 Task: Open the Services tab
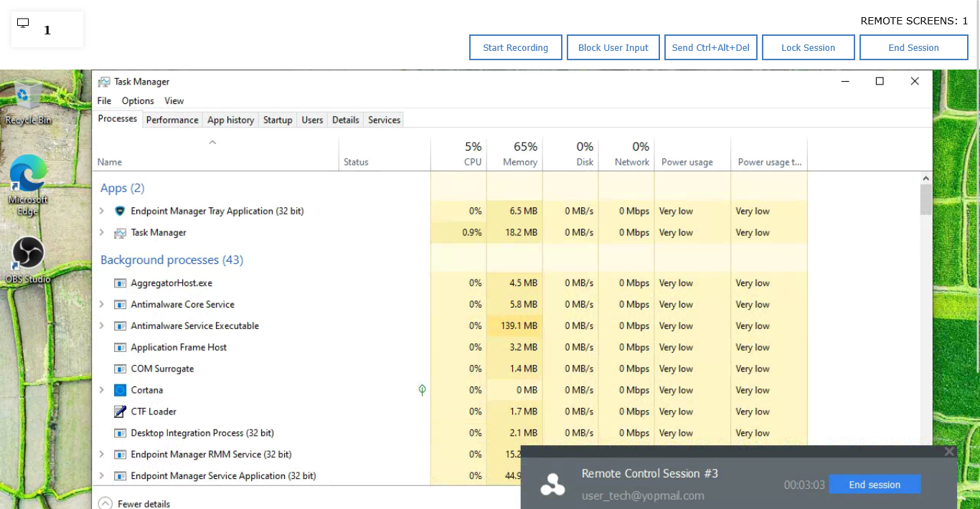tap(384, 120)
